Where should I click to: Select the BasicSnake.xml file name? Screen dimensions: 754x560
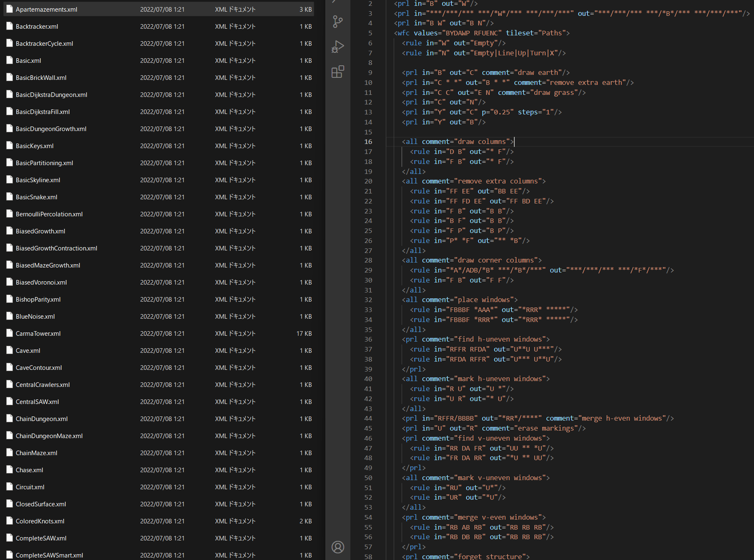[x=37, y=197]
